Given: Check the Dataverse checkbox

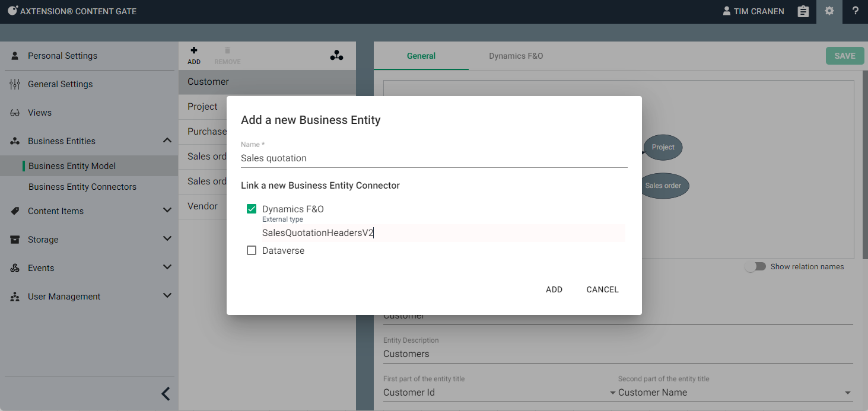Looking at the screenshot, I should pos(252,251).
